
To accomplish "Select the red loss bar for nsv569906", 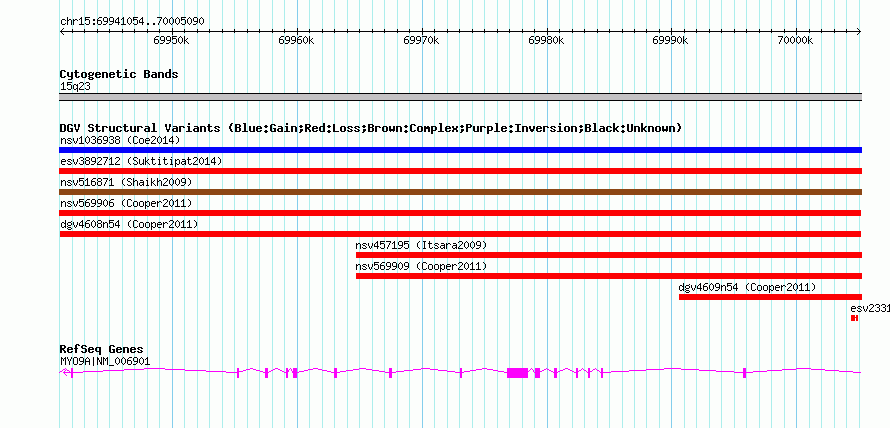I will click(460, 213).
